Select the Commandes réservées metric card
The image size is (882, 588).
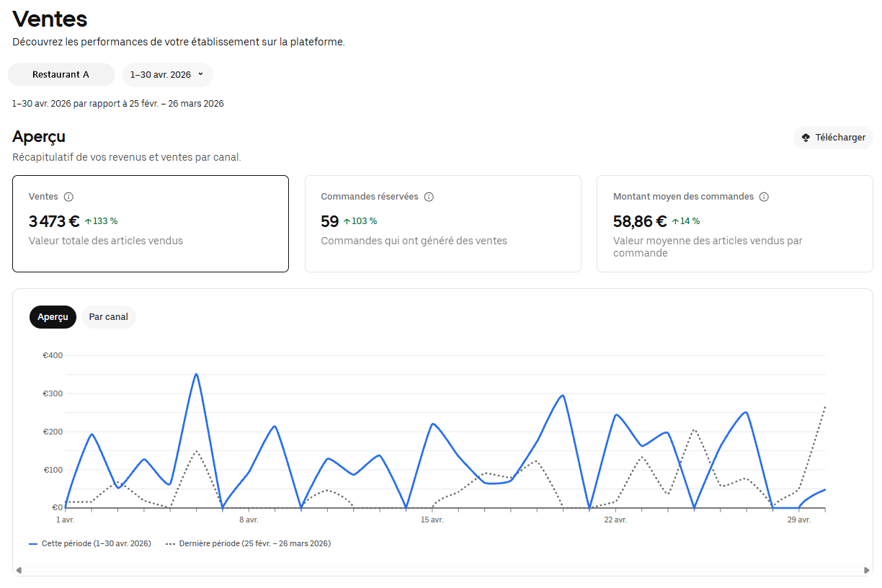[x=443, y=223]
